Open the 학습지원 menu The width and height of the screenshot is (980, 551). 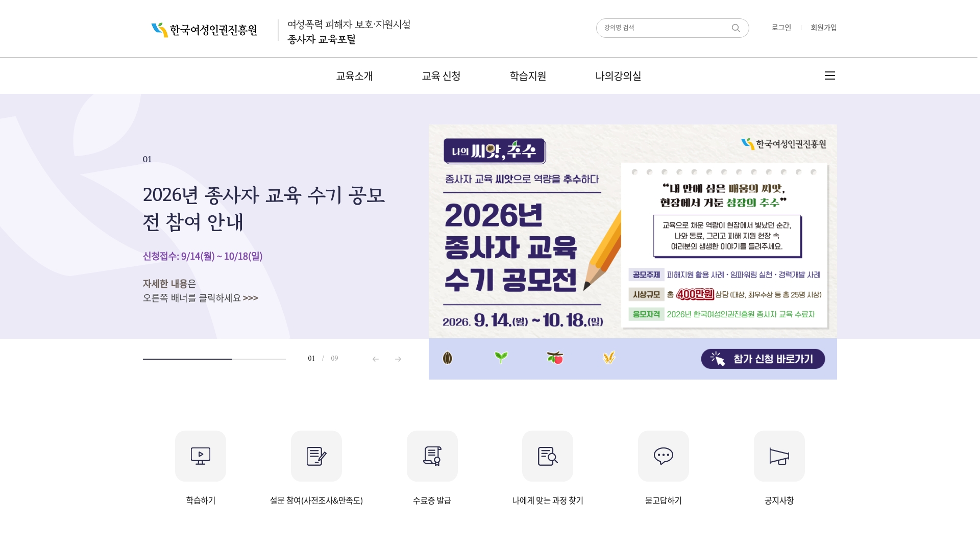point(528,76)
